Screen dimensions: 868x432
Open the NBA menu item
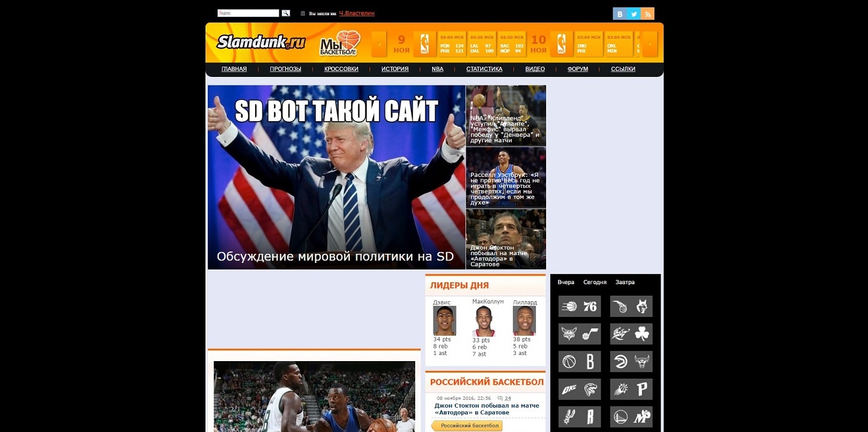(x=438, y=69)
